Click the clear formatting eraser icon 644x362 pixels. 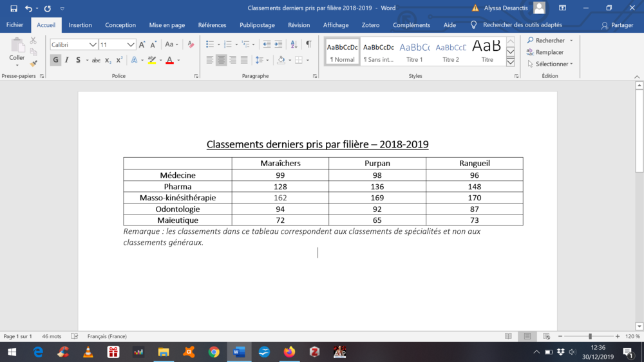191,44
